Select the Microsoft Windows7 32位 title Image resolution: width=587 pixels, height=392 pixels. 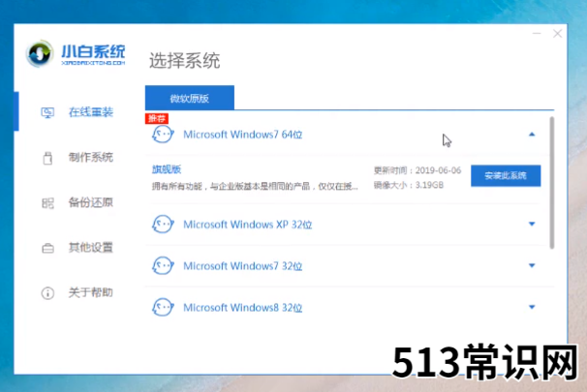point(242,266)
